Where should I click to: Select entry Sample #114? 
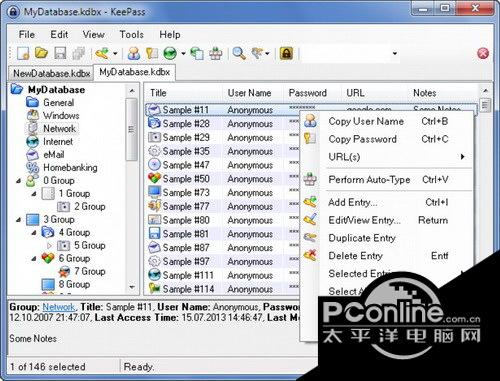(188, 289)
